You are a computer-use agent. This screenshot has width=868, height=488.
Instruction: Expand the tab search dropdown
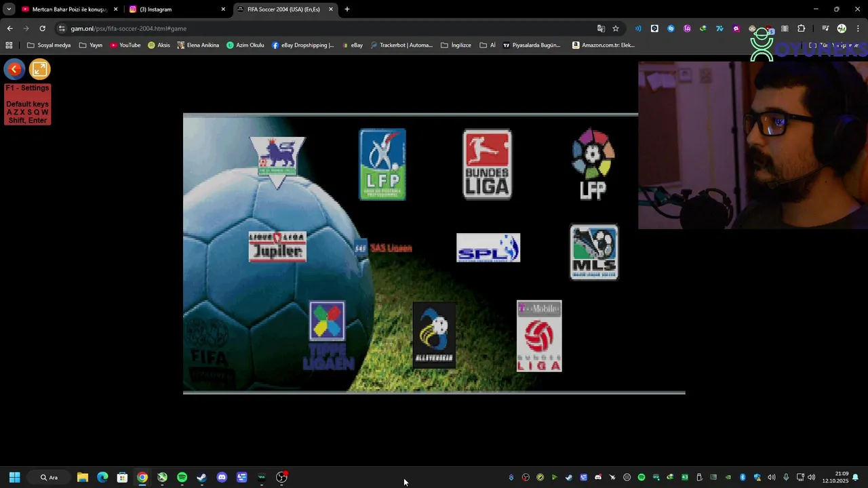(9, 9)
